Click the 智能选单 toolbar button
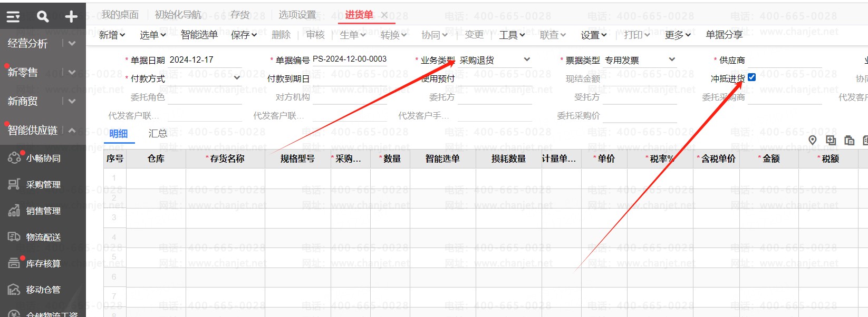 point(199,35)
